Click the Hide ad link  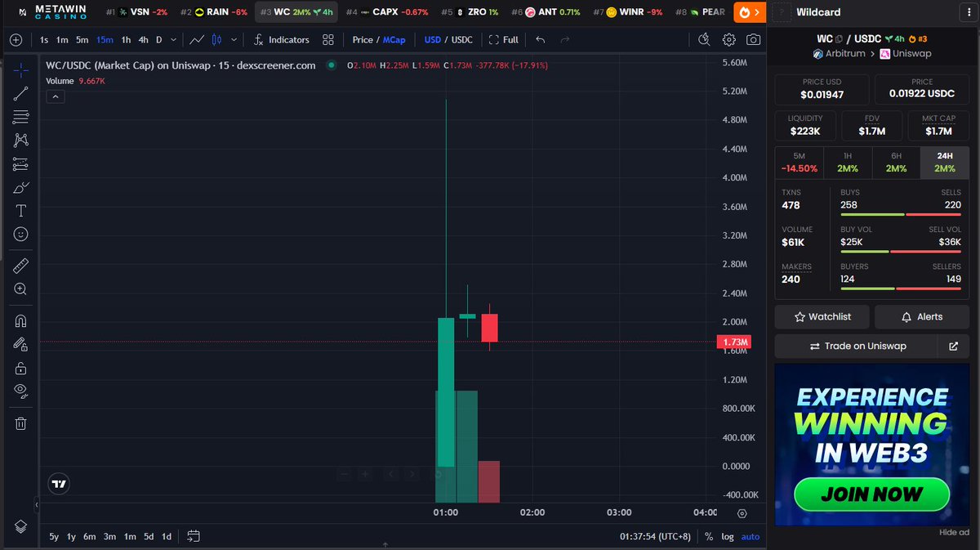(x=952, y=531)
